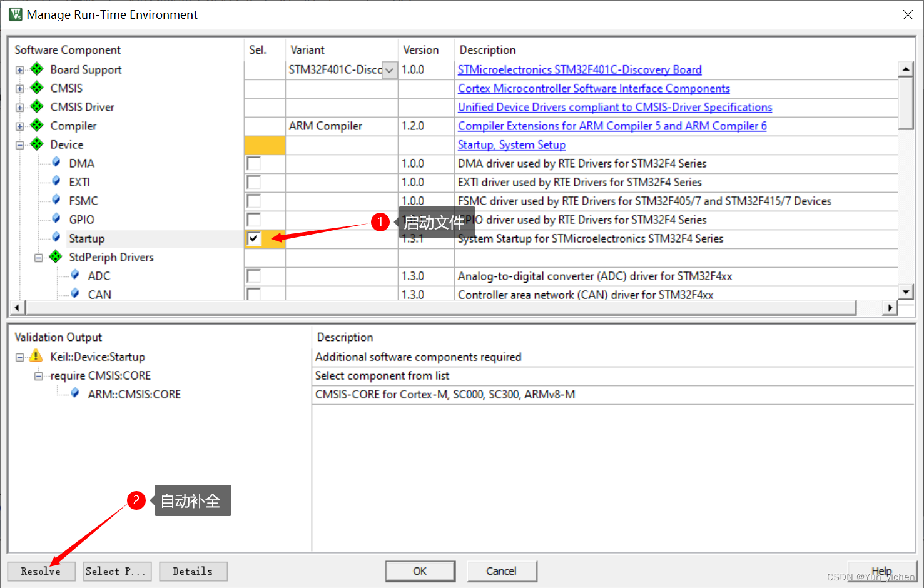The image size is (924, 588).
Task: Click the warning icon beside Keil::Device:Startup
Action: [37, 356]
